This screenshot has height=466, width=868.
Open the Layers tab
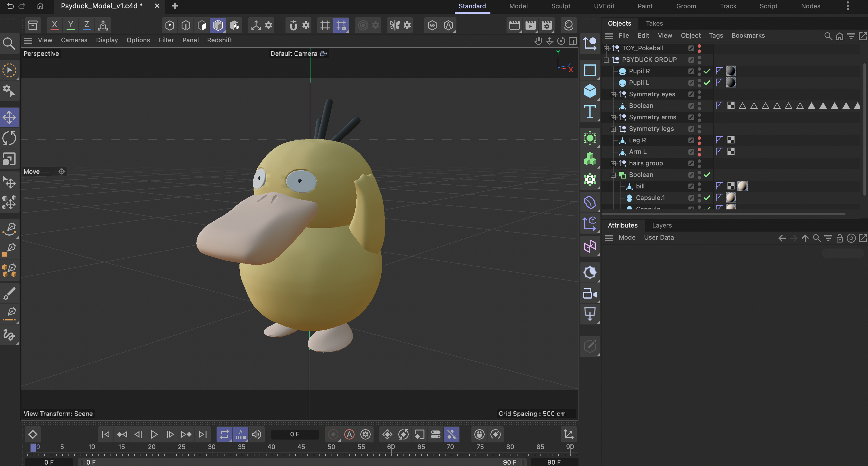(661, 225)
